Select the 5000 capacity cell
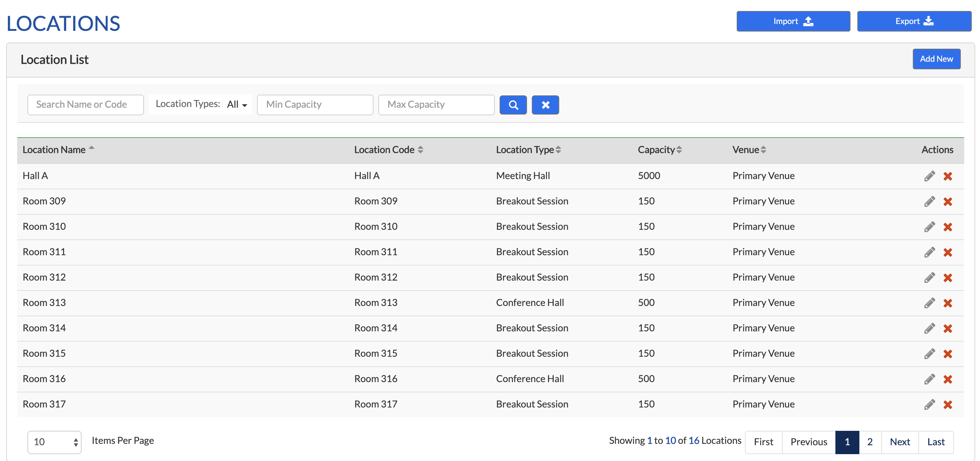The width and height of the screenshot is (980, 461). point(649,176)
